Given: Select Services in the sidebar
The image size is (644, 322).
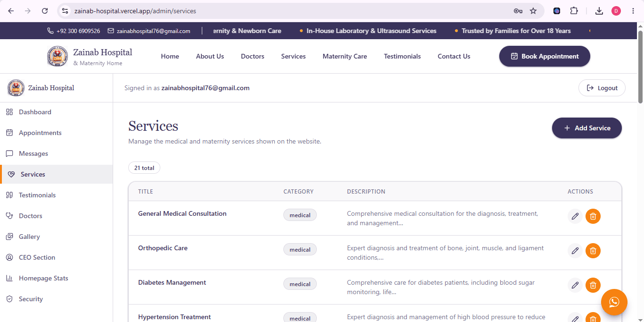Looking at the screenshot, I should click(57, 174).
